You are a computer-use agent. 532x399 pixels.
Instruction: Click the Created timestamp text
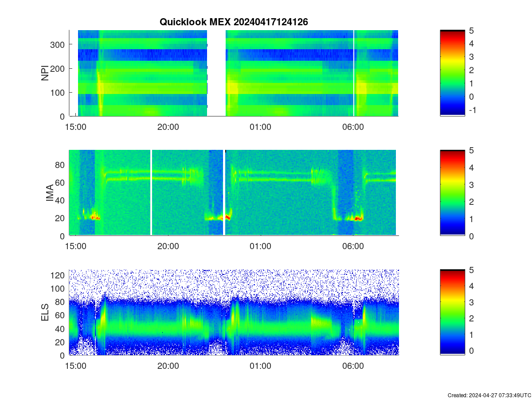pyautogui.click(x=489, y=395)
